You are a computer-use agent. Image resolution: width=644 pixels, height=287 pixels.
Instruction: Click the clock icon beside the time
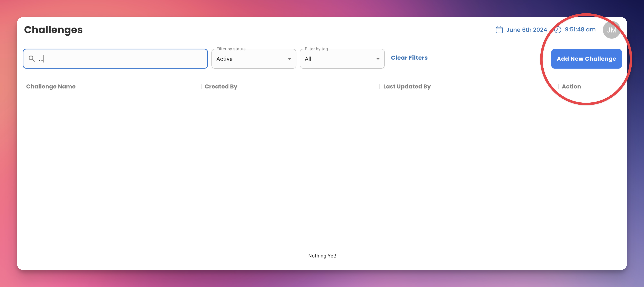click(x=558, y=30)
